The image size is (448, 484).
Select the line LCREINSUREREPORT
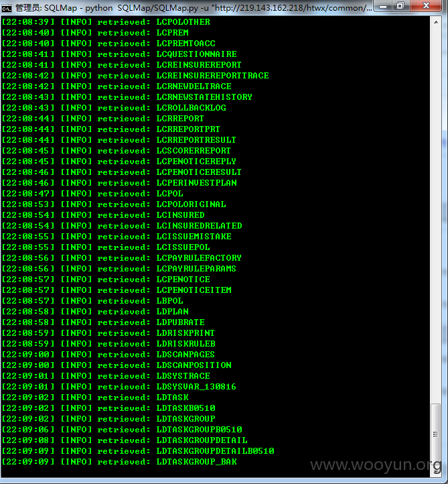point(122,65)
